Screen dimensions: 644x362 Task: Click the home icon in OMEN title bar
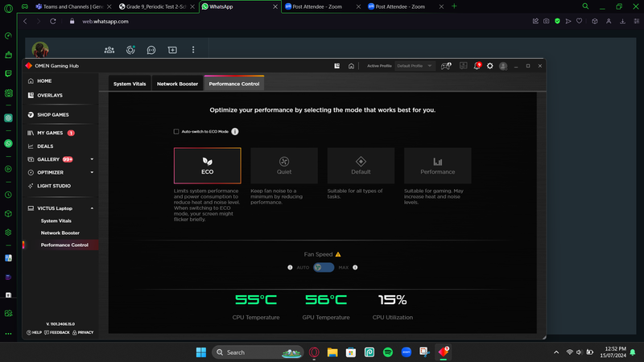pos(351,66)
